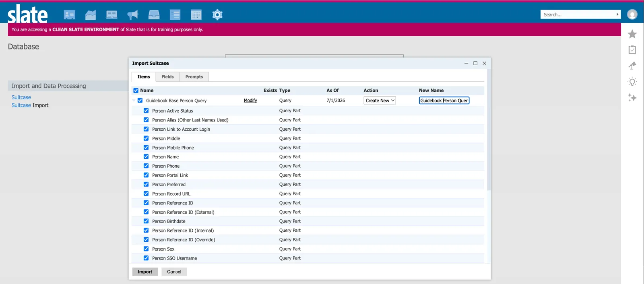Uncheck Person Link to Account Login checkbox
The width and height of the screenshot is (644, 284).
point(146,129)
